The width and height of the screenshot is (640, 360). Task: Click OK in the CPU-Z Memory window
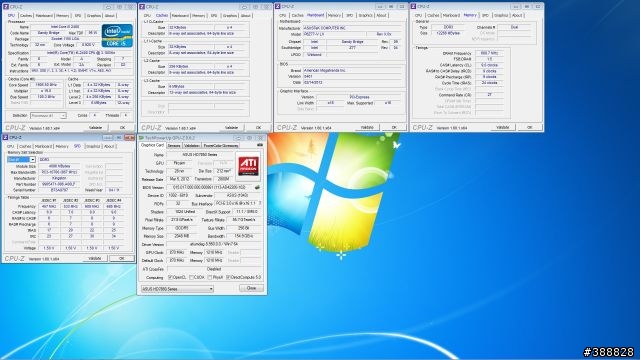point(529,127)
